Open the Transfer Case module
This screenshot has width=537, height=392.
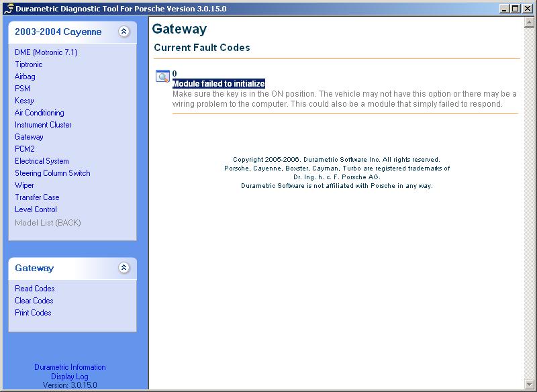37,197
